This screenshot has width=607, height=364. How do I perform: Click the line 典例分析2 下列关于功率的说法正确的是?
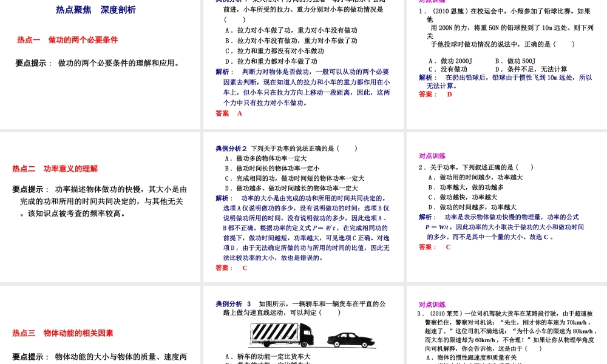coord(287,148)
